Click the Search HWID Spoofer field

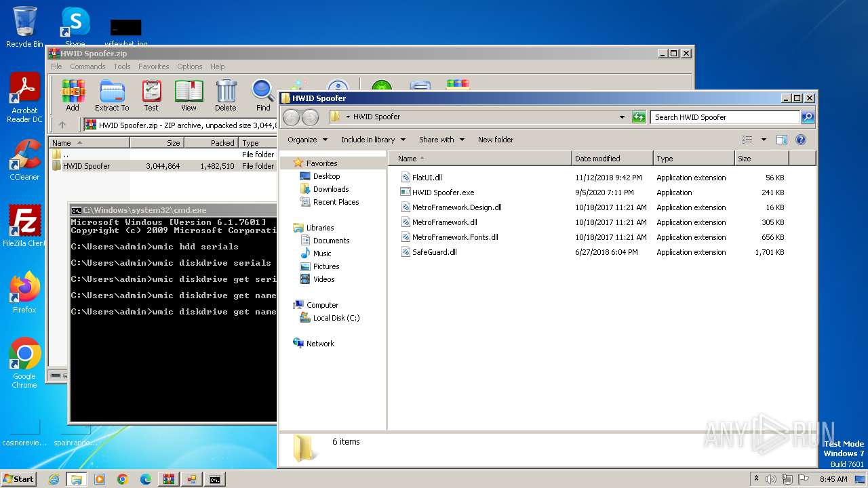[725, 117]
